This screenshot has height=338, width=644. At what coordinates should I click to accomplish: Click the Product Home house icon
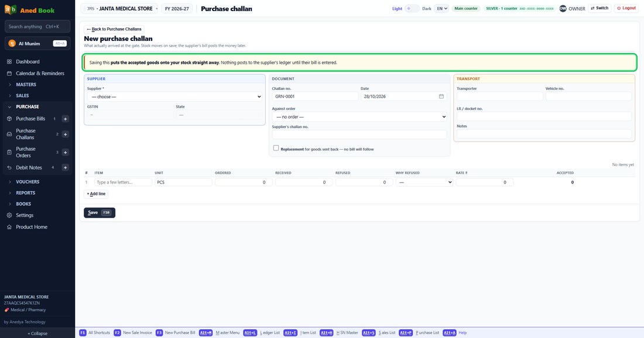(x=9, y=227)
